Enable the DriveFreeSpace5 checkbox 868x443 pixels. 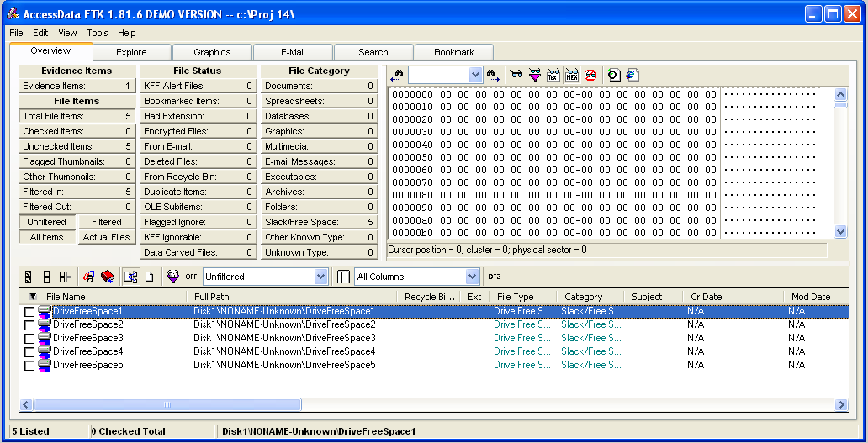pos(29,366)
